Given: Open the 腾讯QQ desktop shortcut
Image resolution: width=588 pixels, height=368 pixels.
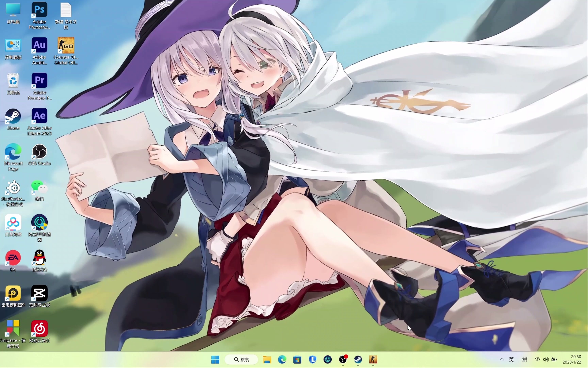Looking at the screenshot, I should click(39, 261).
